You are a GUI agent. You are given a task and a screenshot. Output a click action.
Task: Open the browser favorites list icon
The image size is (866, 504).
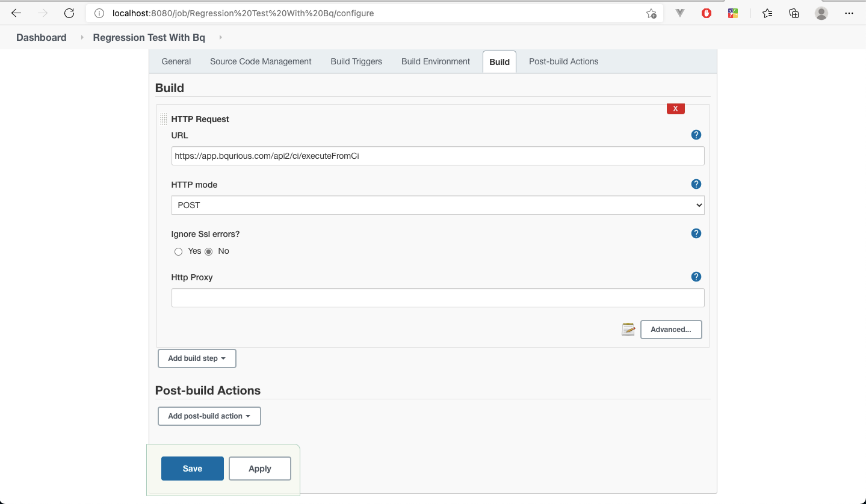[767, 13]
